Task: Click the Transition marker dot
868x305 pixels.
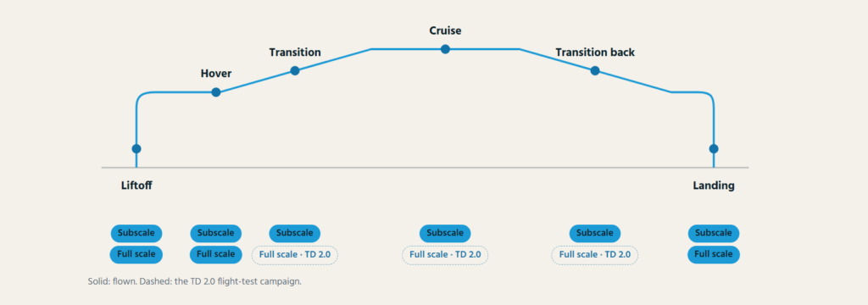Action: (295, 70)
